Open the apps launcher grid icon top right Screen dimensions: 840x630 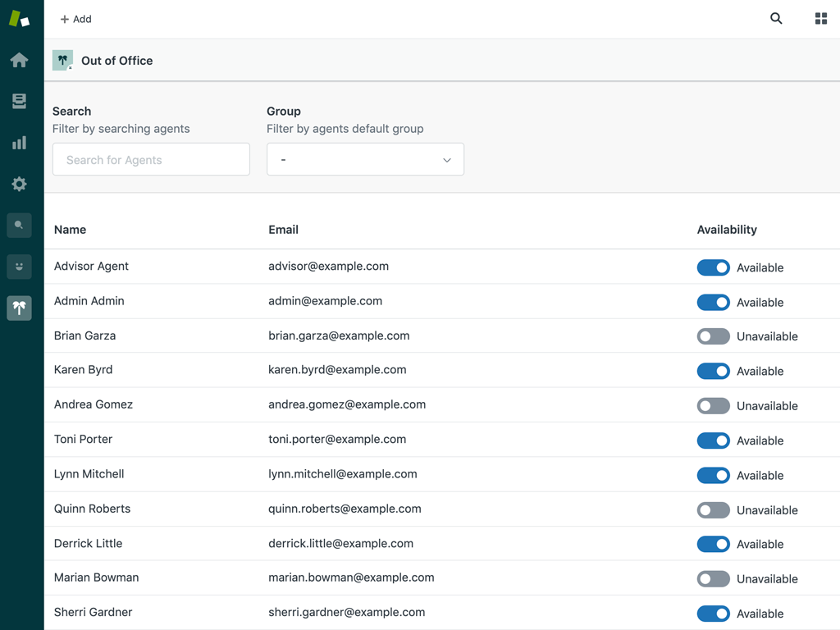coord(820,18)
